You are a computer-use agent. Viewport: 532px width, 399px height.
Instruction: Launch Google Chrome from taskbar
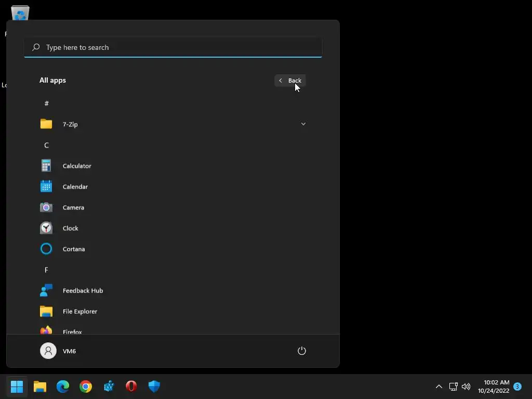(86, 386)
